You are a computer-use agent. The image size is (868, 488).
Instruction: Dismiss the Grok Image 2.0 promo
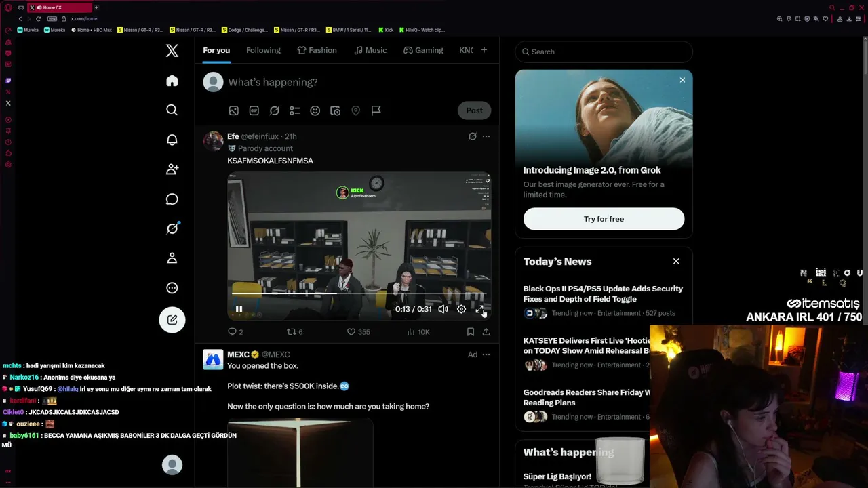coord(682,80)
